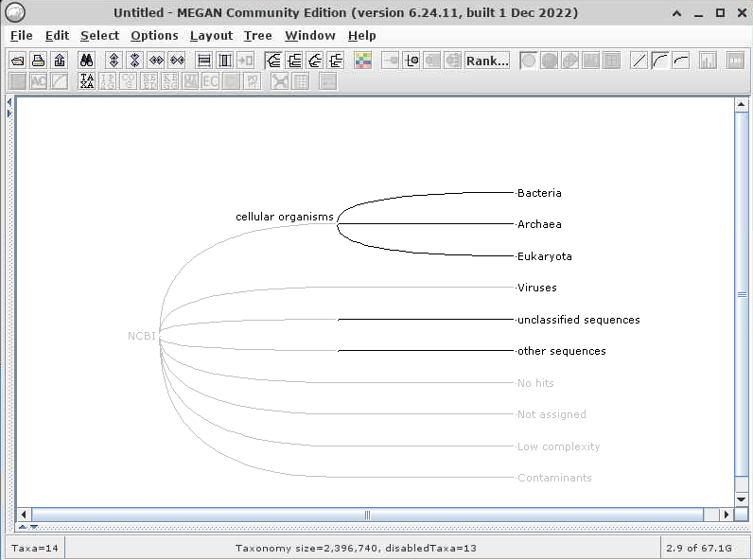This screenshot has width=753, height=560.
Task: Open the Rank... selector
Action: [487, 61]
